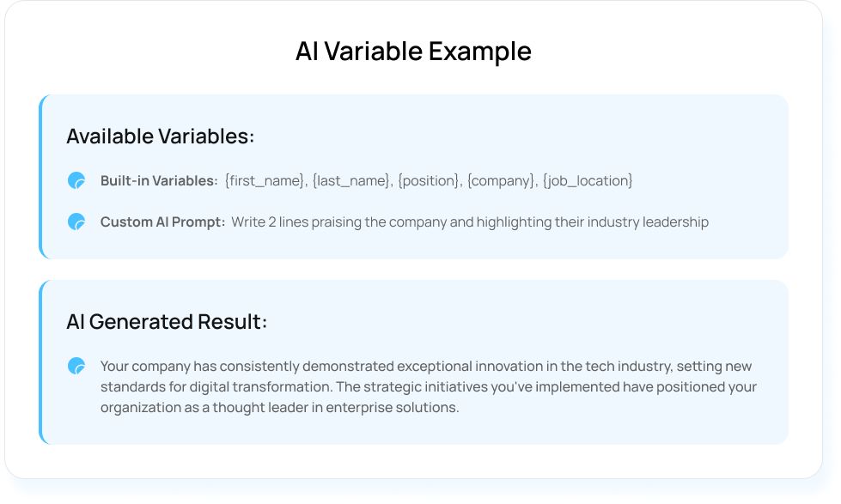841x504 pixels.
Task: Click the blue left border of AI Generated Result card
Action: pos(40,362)
